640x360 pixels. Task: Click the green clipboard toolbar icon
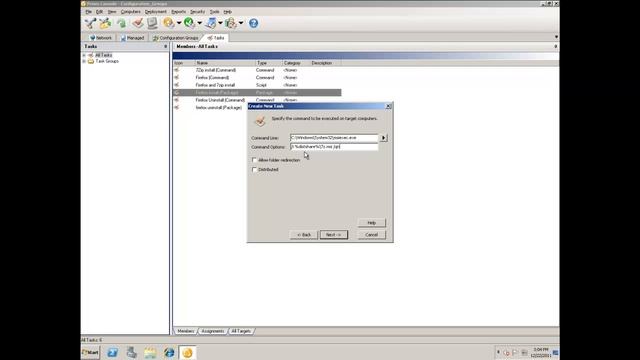231,23
